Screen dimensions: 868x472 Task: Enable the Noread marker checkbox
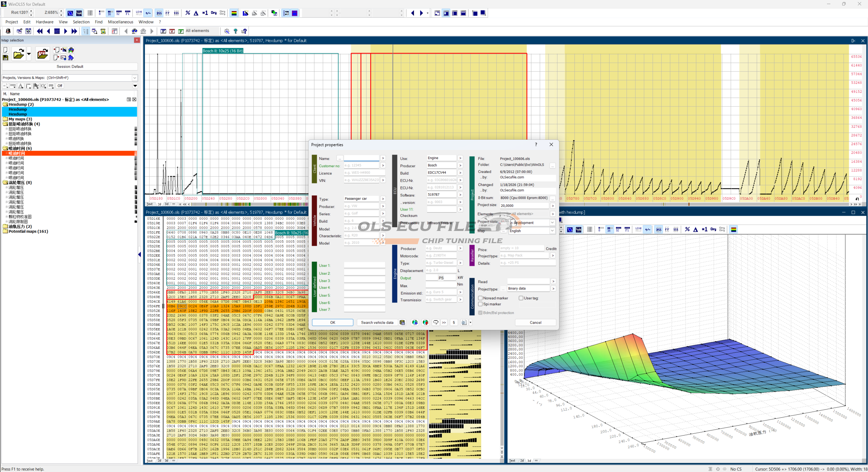480,298
